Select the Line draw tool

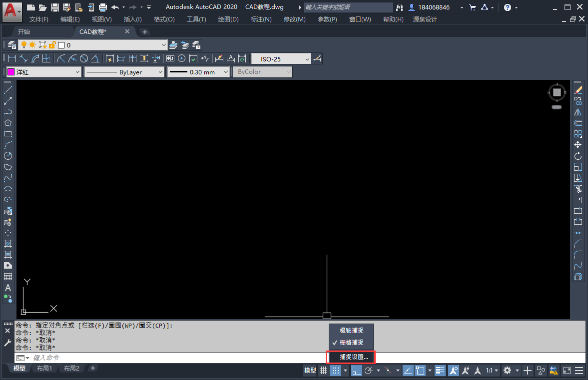click(x=8, y=90)
